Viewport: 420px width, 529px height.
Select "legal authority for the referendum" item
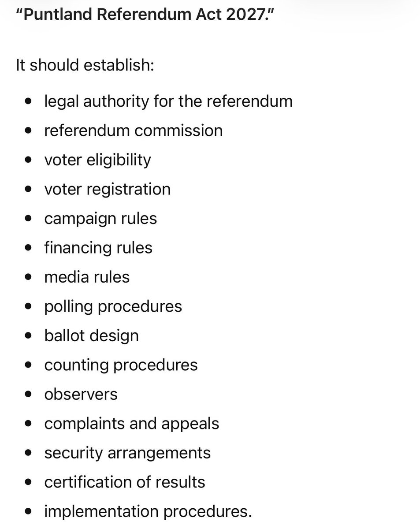point(168,101)
